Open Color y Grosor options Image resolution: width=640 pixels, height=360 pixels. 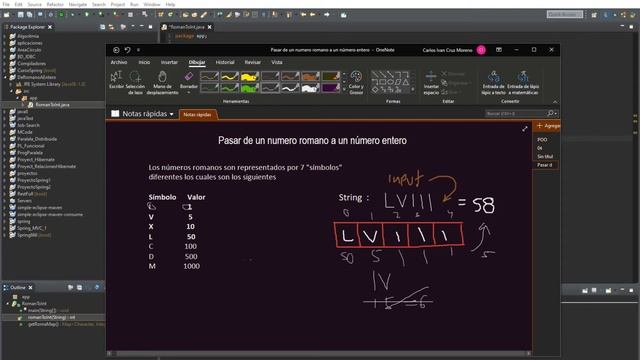(x=356, y=83)
